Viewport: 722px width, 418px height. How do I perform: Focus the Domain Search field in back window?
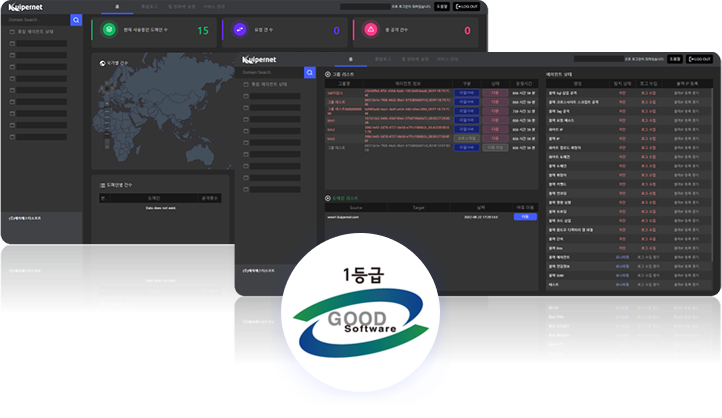pos(36,20)
